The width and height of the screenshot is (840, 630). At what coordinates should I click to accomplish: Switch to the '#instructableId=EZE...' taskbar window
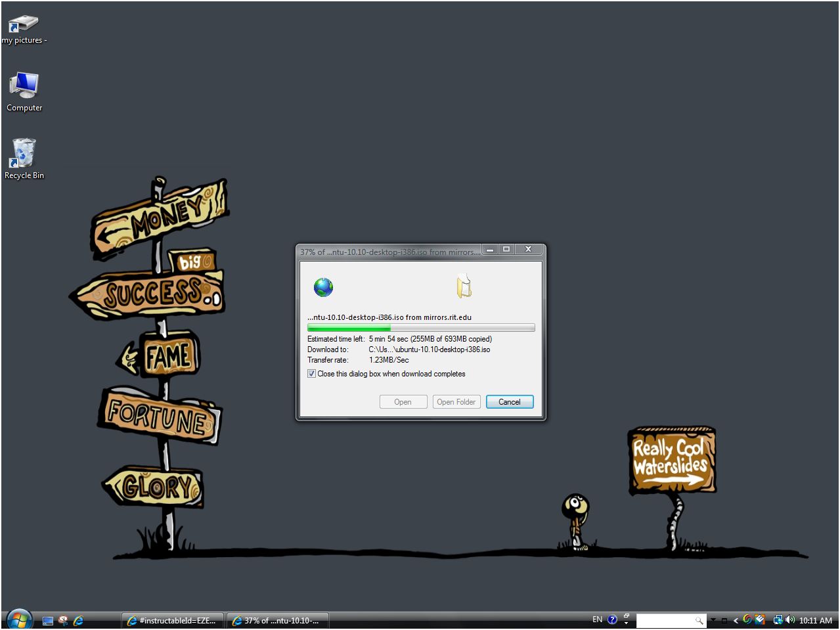point(173,620)
